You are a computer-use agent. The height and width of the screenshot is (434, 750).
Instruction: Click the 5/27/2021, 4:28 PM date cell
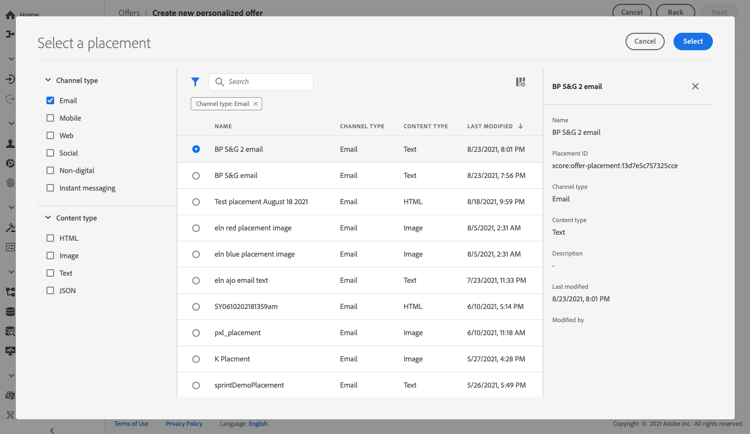coord(496,359)
